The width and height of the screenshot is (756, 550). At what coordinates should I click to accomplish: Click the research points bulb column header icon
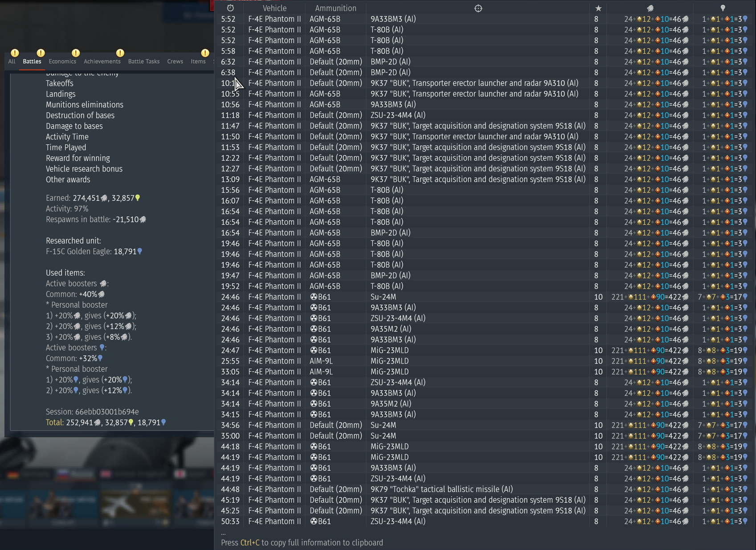(723, 8)
